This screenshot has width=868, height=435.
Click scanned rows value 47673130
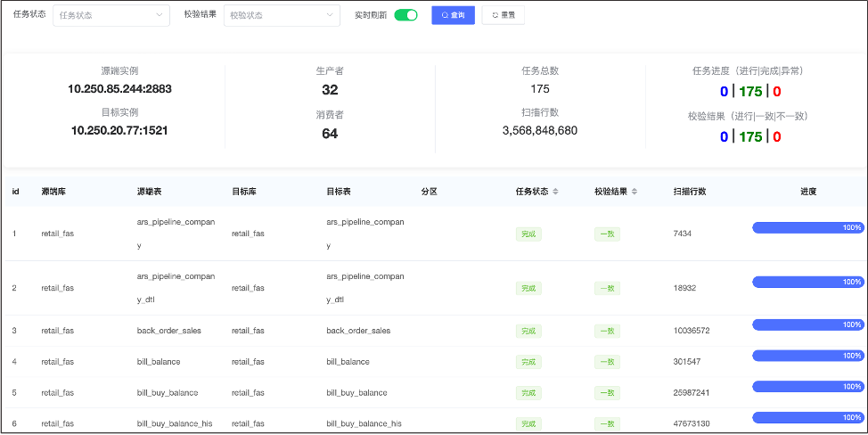click(x=692, y=423)
